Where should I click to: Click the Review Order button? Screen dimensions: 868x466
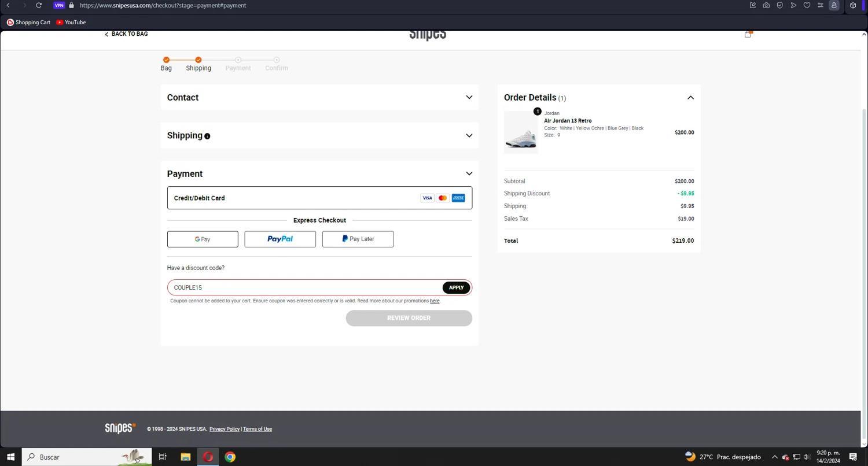(x=409, y=318)
